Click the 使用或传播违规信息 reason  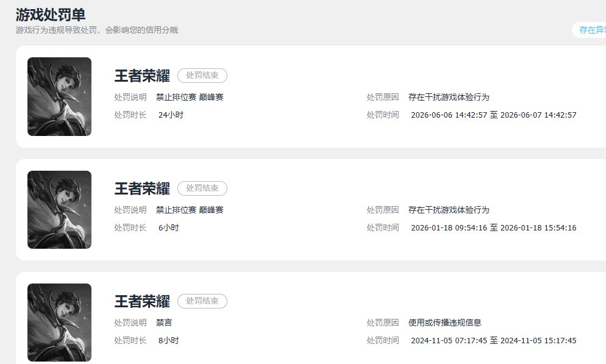pyautogui.click(x=445, y=323)
